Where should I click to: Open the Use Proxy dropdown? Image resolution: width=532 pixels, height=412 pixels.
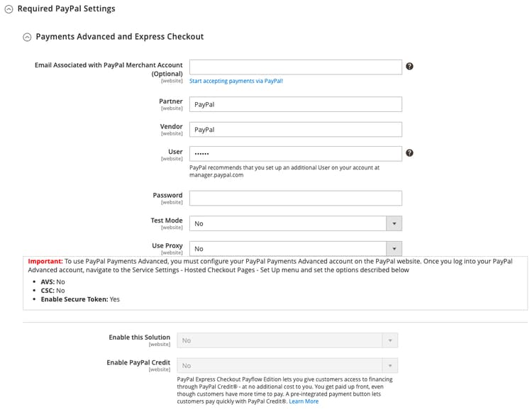tap(287, 248)
